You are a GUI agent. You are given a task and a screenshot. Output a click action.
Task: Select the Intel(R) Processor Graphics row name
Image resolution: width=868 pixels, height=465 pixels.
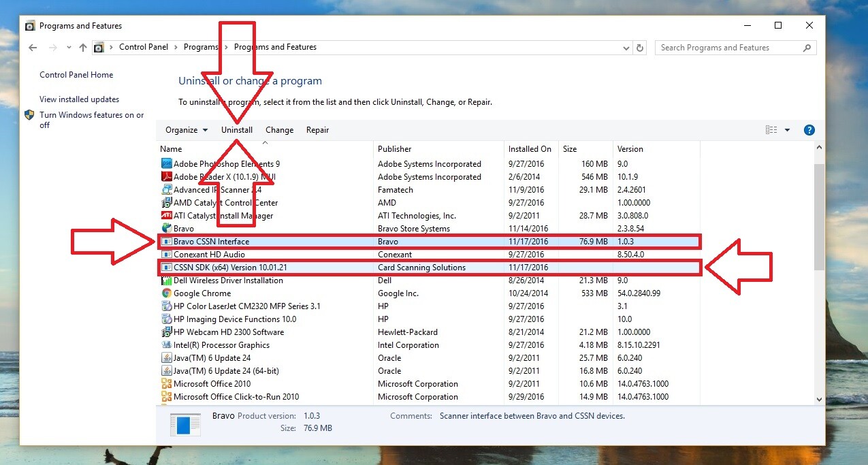[221, 345]
